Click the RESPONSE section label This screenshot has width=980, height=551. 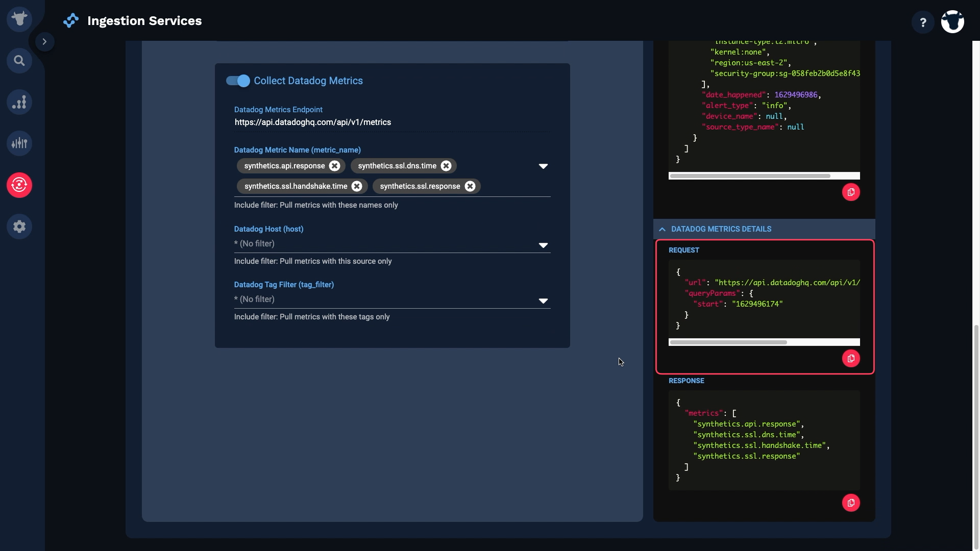(x=687, y=381)
